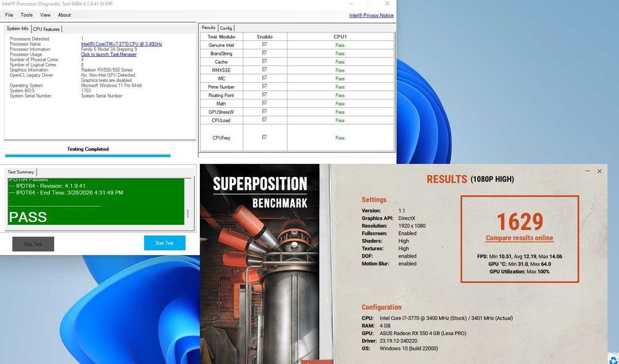Viewport: 619px width, 364px height.
Task: Select the System Info tab
Action: (x=17, y=29)
